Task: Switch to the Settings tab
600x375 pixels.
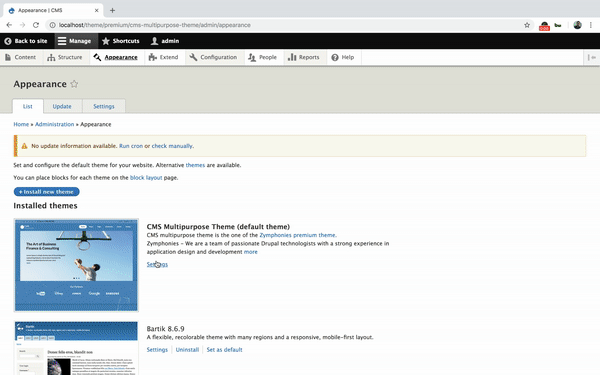Action: click(x=104, y=106)
